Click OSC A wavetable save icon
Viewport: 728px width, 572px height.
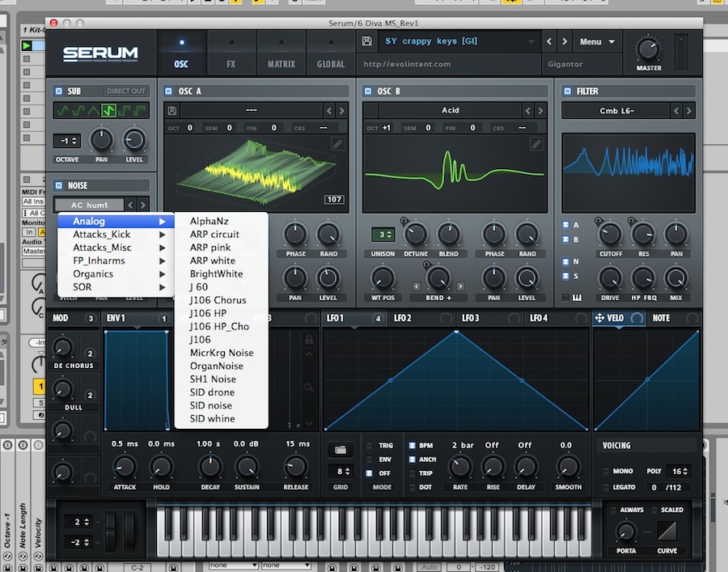click(x=171, y=111)
